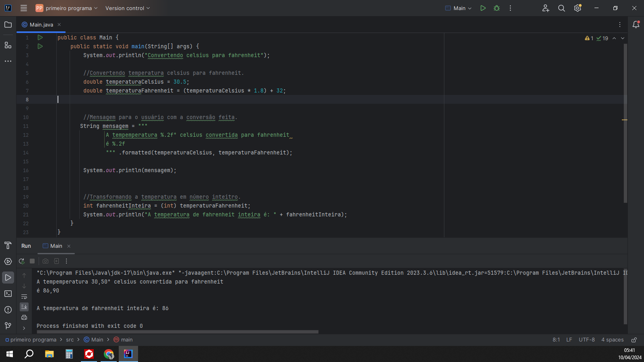Open the 4 spaces indent selector

(612, 340)
